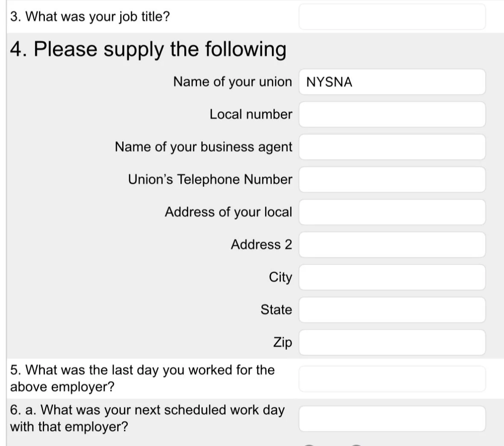Click the next scheduled work day field
This screenshot has width=504, height=446.
click(x=392, y=419)
